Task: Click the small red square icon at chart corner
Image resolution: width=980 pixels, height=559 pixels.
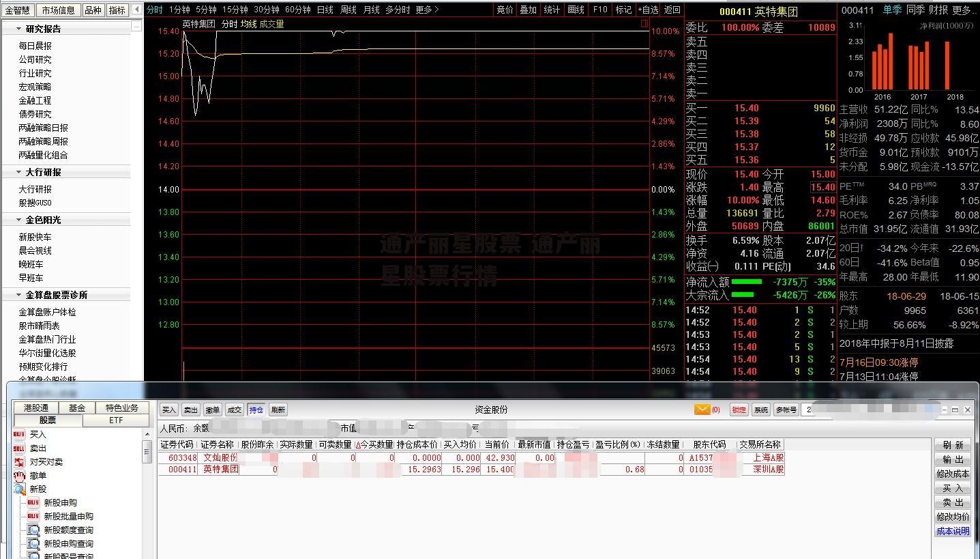Action: point(644,23)
